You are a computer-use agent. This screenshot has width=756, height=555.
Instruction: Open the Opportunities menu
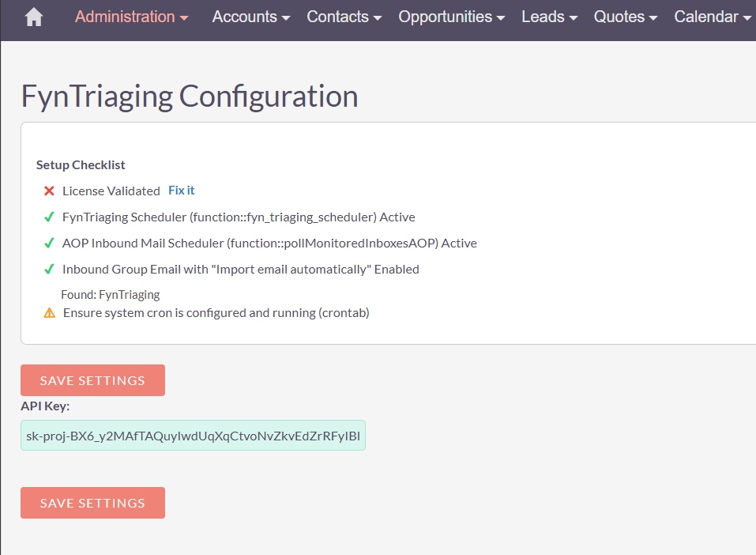click(451, 17)
